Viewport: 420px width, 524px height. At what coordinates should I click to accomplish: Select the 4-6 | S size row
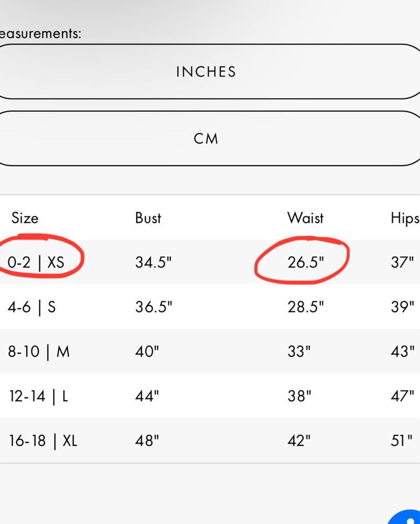210,307
